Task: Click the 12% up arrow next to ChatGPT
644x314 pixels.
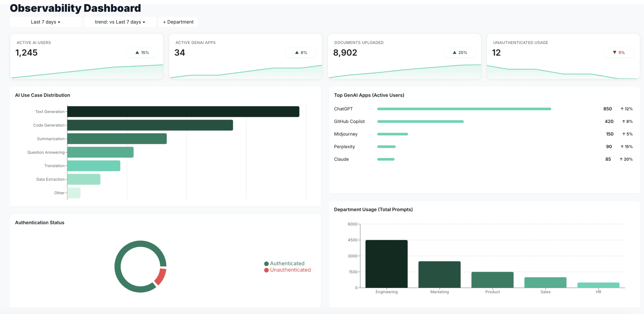Action: click(x=626, y=109)
